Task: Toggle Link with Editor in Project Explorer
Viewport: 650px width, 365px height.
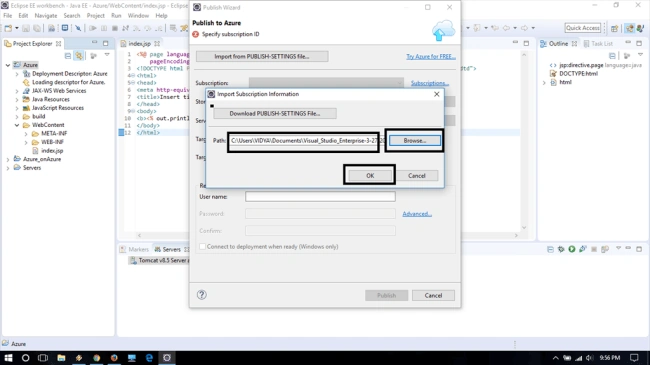Action: pyautogui.click(x=79, y=56)
